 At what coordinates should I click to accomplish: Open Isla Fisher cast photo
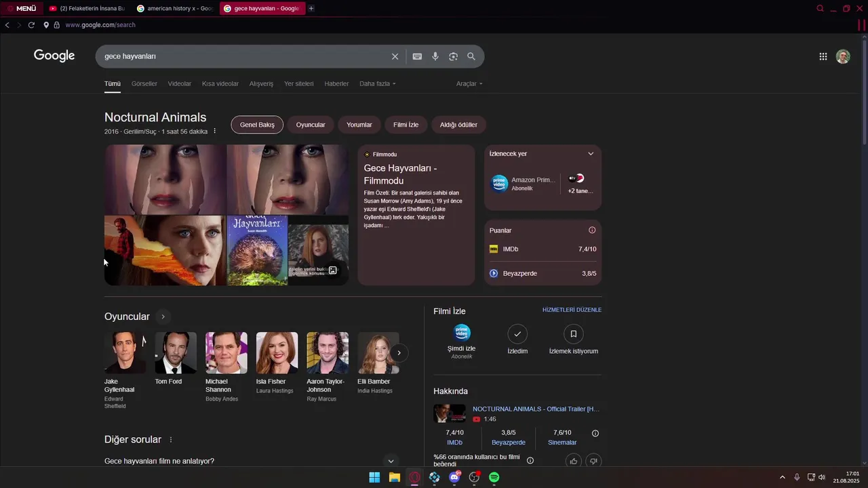(277, 352)
